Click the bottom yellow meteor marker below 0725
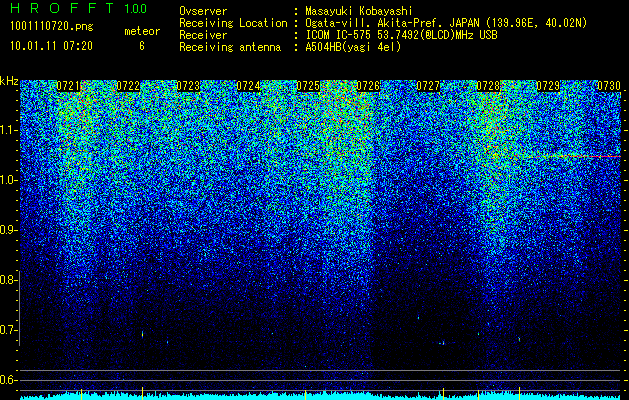This screenshot has width=629, height=400. pyautogui.click(x=306, y=394)
